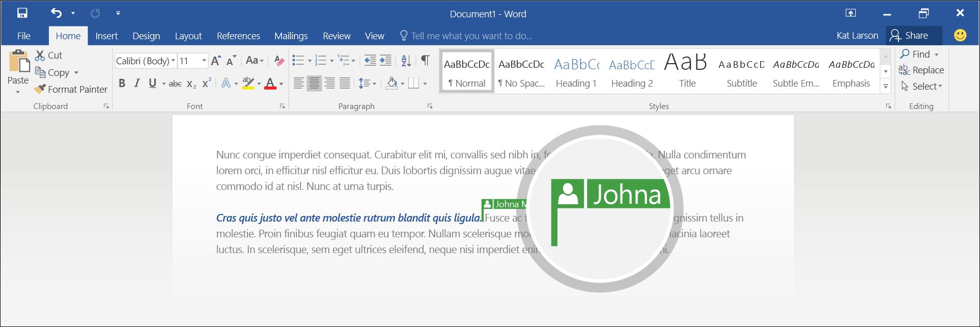Viewport: 980px width, 327px height.
Task: Toggle center text alignment
Action: 314,84
